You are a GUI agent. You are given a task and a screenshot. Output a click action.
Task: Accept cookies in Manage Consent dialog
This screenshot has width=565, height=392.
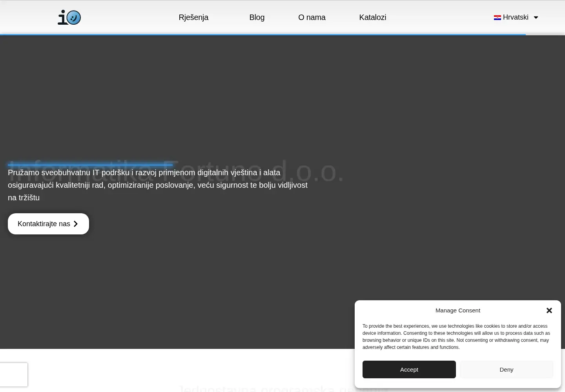point(409,370)
